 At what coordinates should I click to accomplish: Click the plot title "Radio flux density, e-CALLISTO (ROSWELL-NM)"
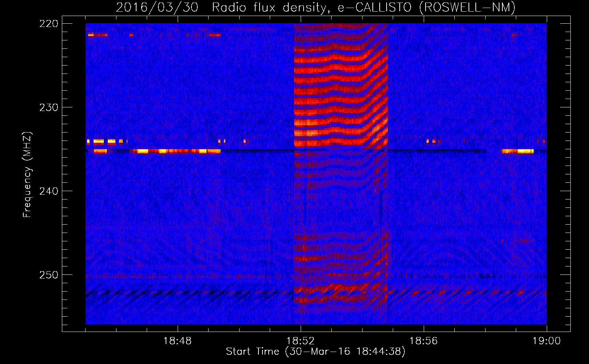coord(364,7)
